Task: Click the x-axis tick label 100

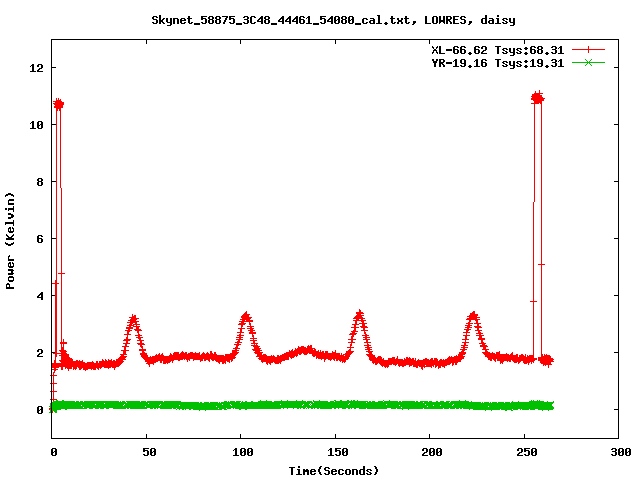Action: [243, 452]
